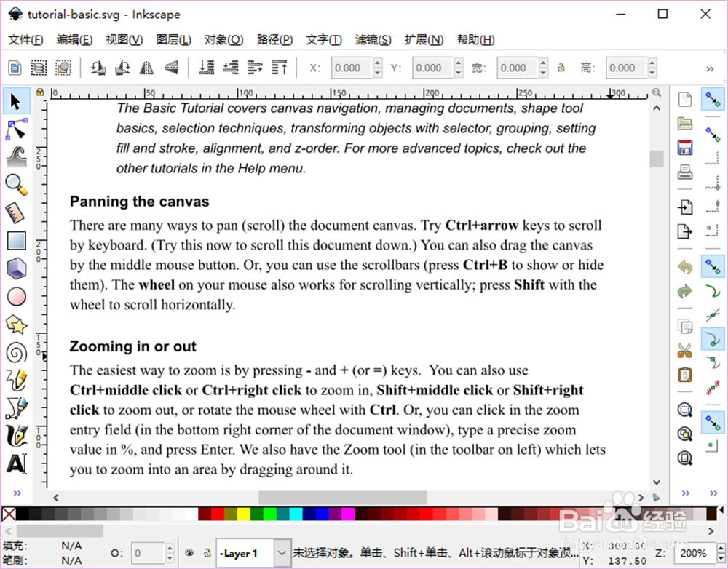Select the Selector arrow tool
The height and width of the screenshot is (569, 728).
16,101
